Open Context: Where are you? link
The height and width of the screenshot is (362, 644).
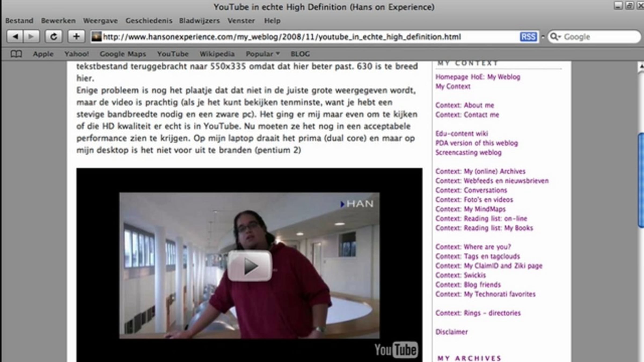click(x=473, y=247)
